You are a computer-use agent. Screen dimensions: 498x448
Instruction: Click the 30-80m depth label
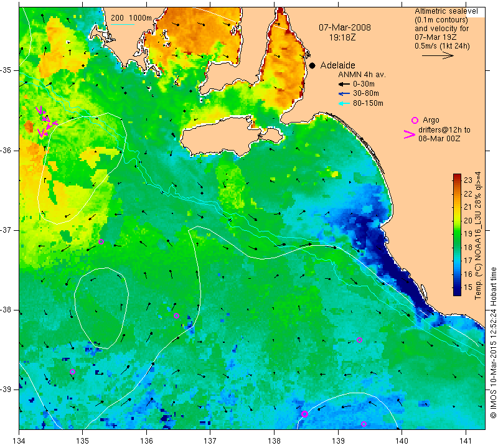[366, 93]
